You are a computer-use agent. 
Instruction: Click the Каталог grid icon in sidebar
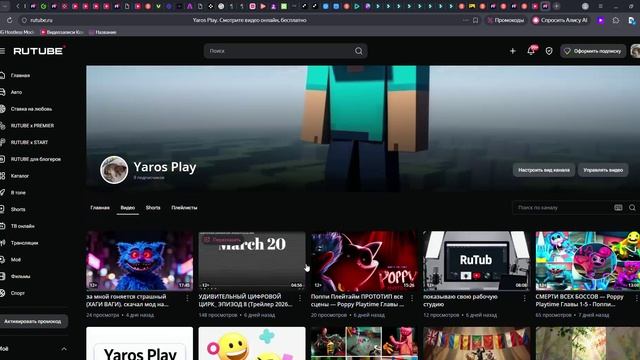(2, 176)
